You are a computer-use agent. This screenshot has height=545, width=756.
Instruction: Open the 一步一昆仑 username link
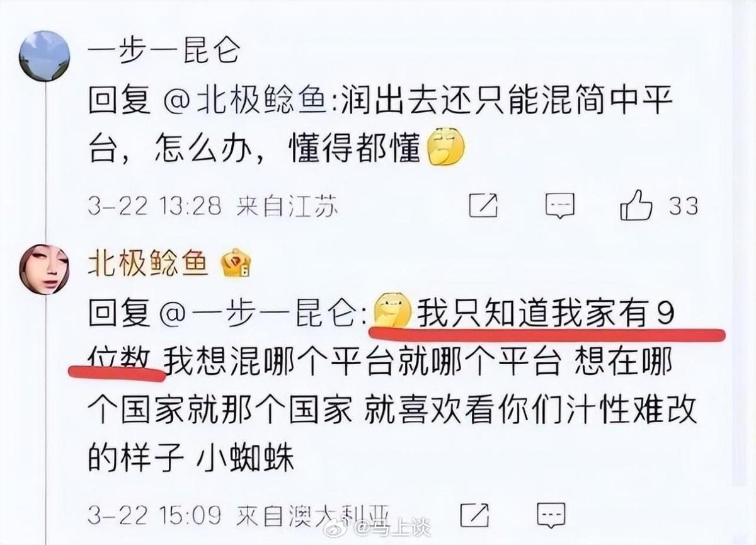point(164,50)
